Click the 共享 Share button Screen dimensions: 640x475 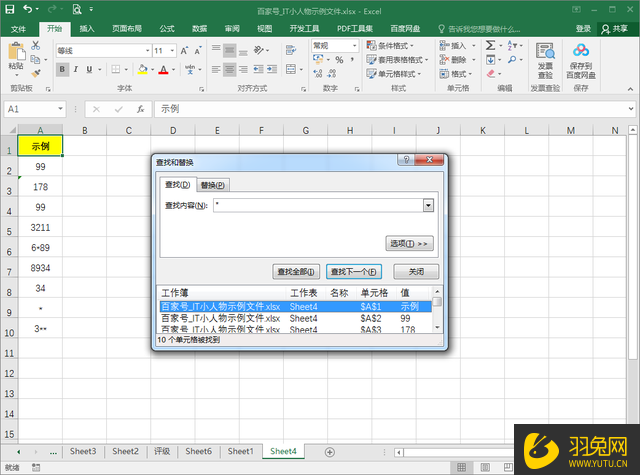[616, 29]
